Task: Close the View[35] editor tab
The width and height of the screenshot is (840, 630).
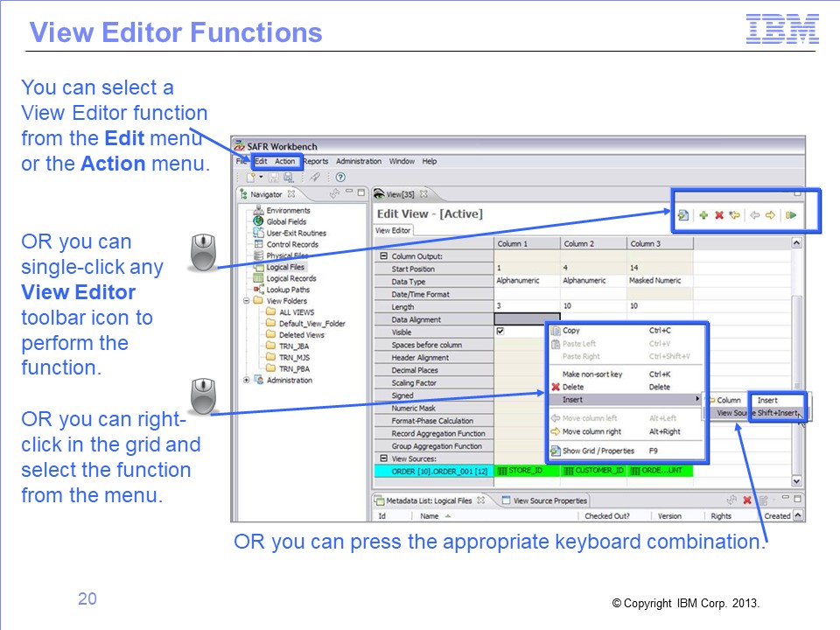Action: pos(423,194)
